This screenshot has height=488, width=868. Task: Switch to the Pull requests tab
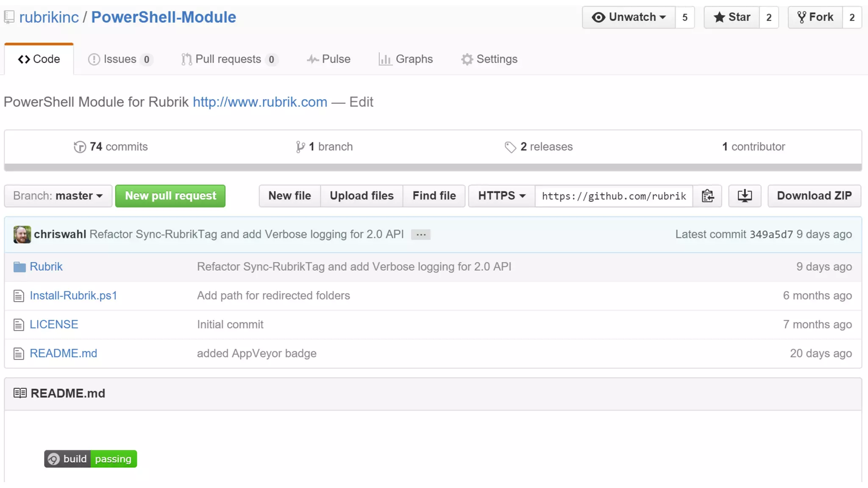pyautogui.click(x=228, y=59)
